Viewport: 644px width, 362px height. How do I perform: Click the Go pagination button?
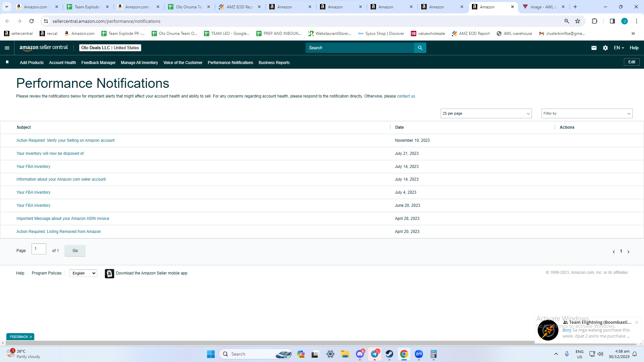pos(75,251)
